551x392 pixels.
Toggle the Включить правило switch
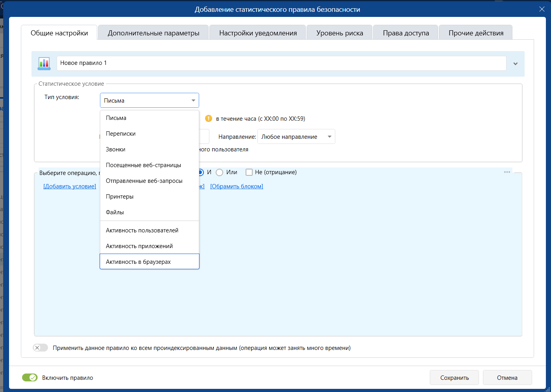[x=30, y=377]
